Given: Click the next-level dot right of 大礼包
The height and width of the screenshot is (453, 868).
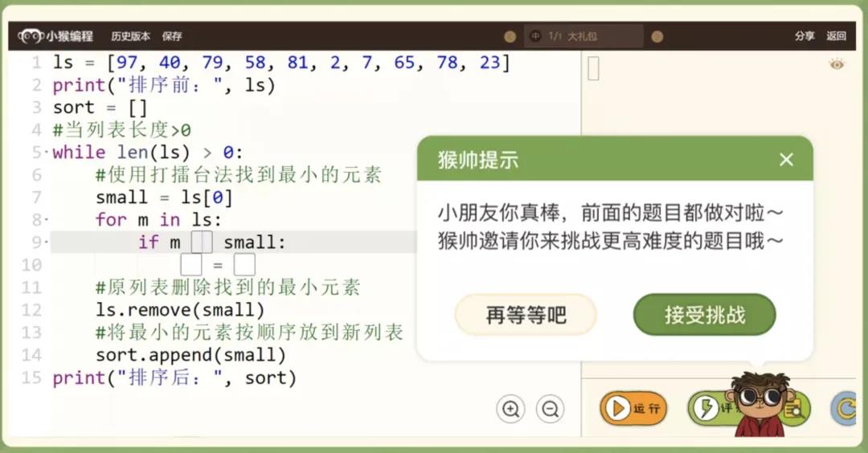Looking at the screenshot, I should [657, 36].
